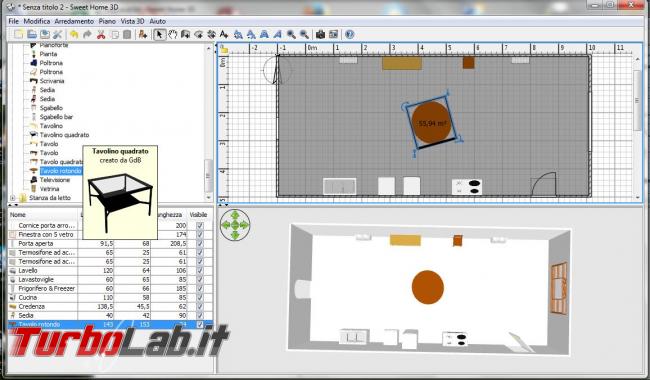
Task: Select the Create walls tool
Action: 185,34
